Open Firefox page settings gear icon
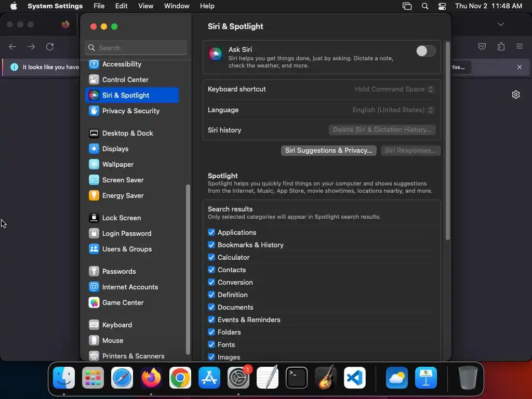532x399 pixels. pos(516,95)
